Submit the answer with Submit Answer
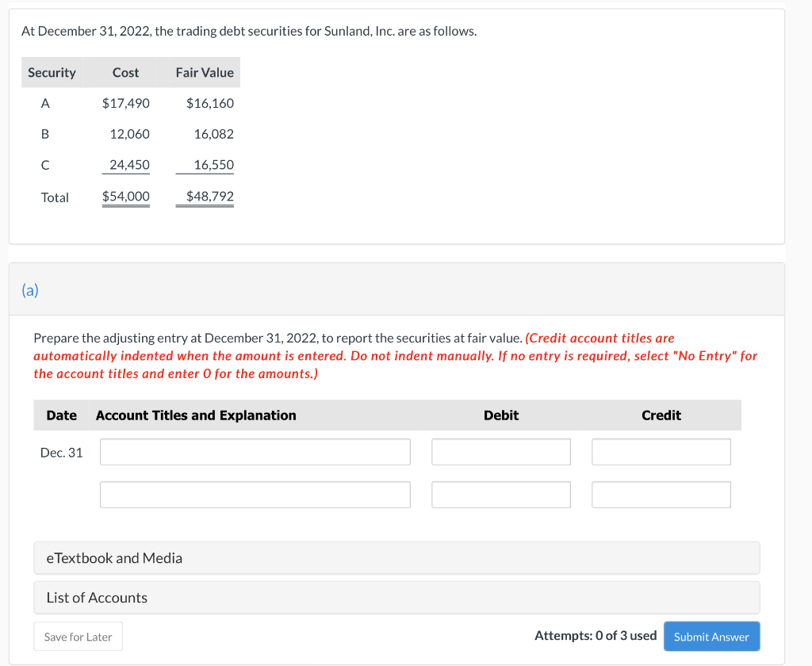Screen dimensions: 812x666 (711, 637)
